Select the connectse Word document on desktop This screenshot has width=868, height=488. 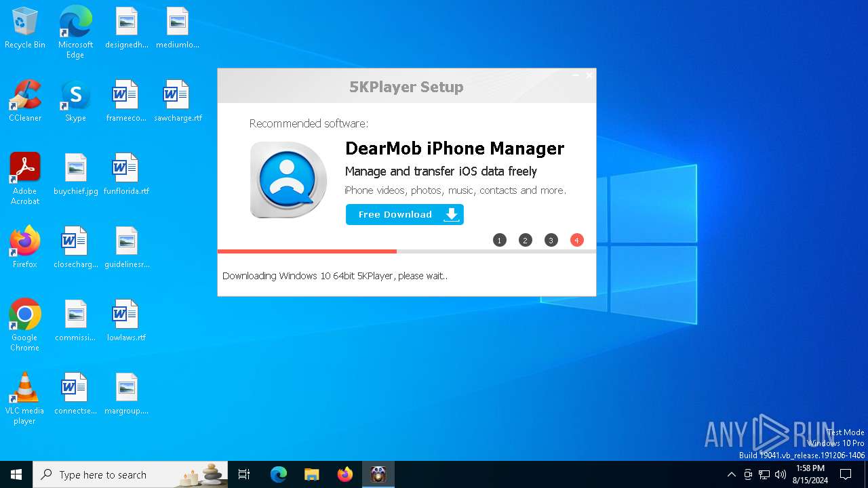point(75,394)
